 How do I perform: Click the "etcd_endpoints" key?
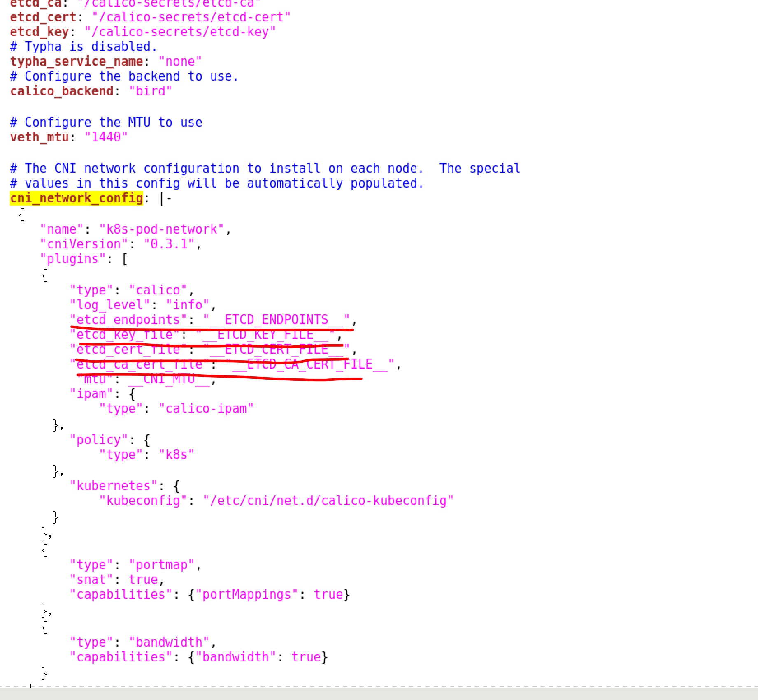(x=128, y=320)
